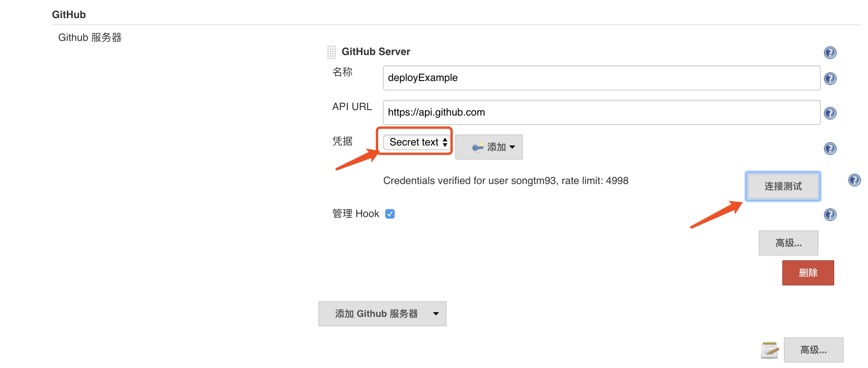Toggle the Manage Hook checkbox
This screenshot has height=368, width=868.
point(390,213)
